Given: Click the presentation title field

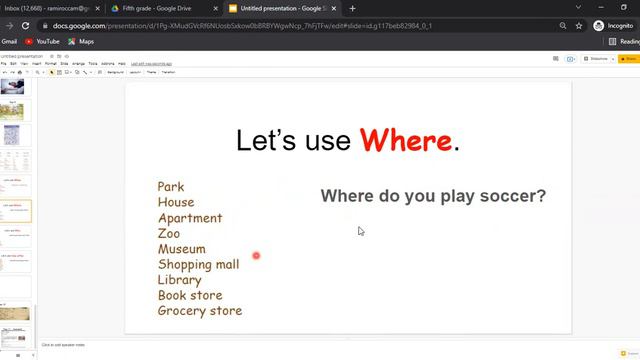Looking at the screenshot, I should pos(22,56).
